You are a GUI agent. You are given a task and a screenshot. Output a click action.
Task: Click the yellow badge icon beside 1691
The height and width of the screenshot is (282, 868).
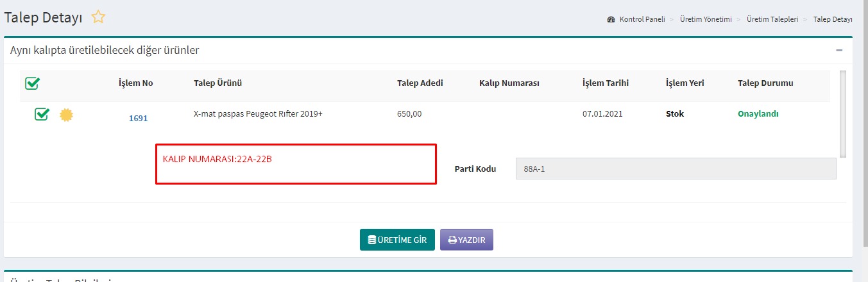coord(66,115)
